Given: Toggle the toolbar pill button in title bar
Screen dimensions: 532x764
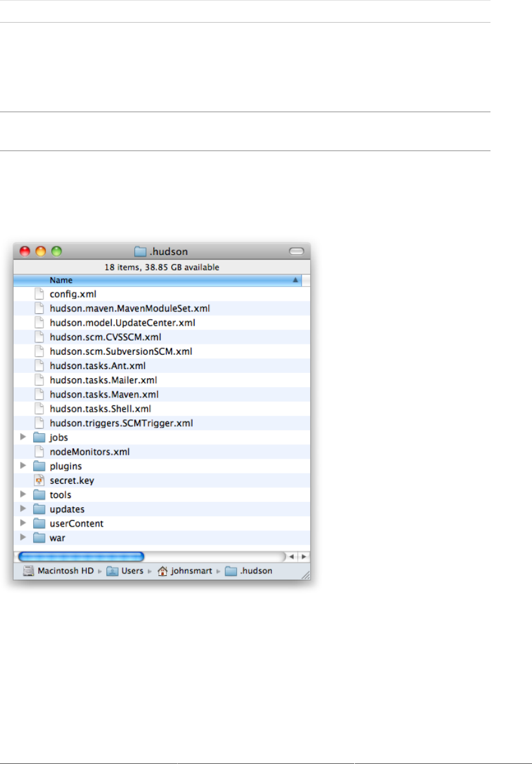Looking at the screenshot, I should pyautogui.click(x=296, y=252).
